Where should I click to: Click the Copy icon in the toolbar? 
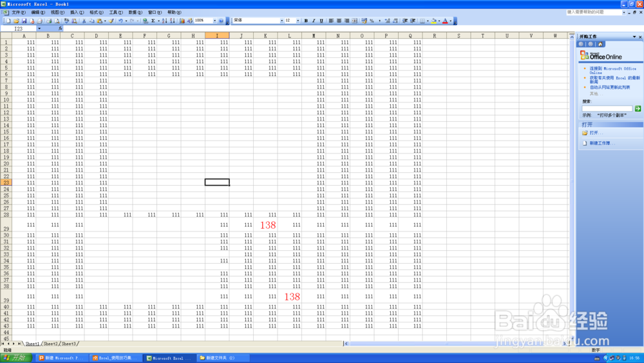pos(91,21)
